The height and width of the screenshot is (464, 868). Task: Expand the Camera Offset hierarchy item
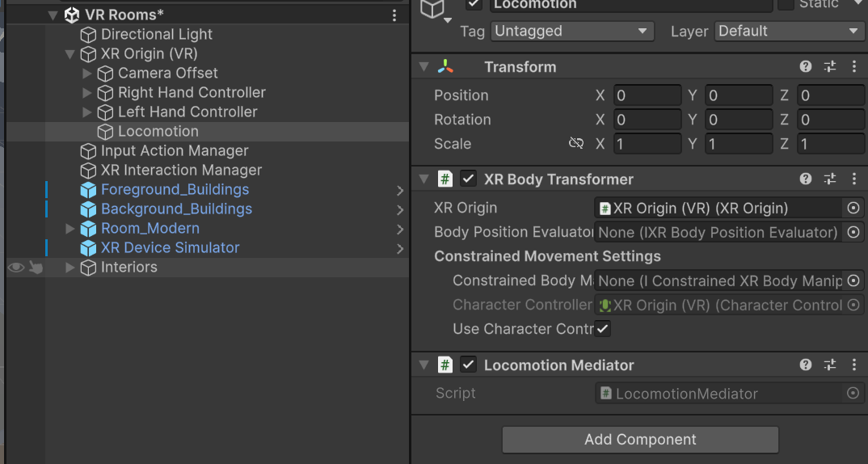87,74
